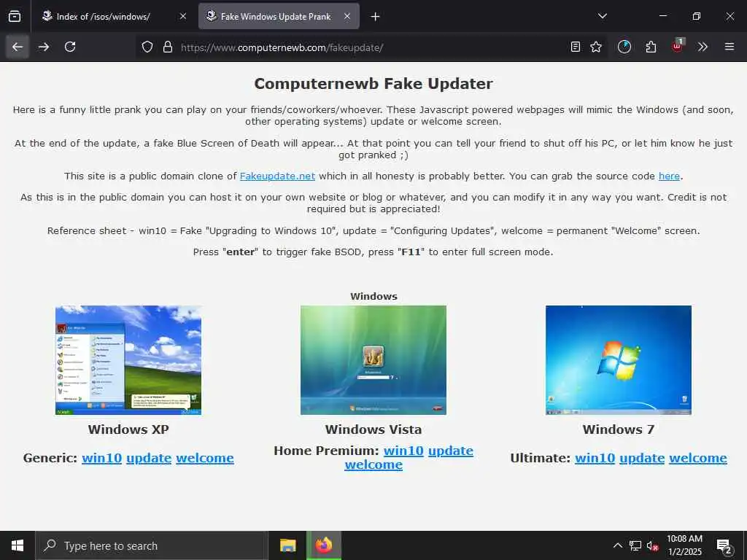Open the uBlock Origin extension icon
This screenshot has width=747, height=560.
coord(678,46)
